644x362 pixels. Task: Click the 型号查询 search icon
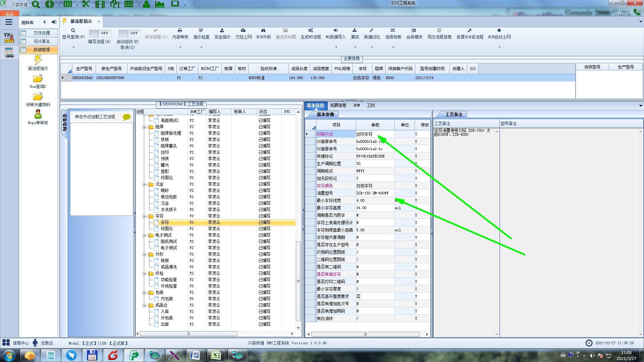point(73,31)
